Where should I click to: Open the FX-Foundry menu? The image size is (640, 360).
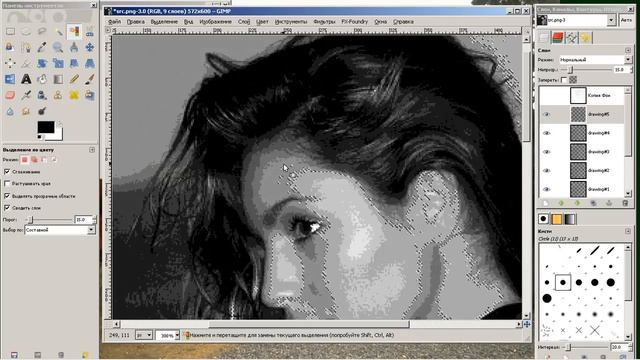(x=354, y=22)
